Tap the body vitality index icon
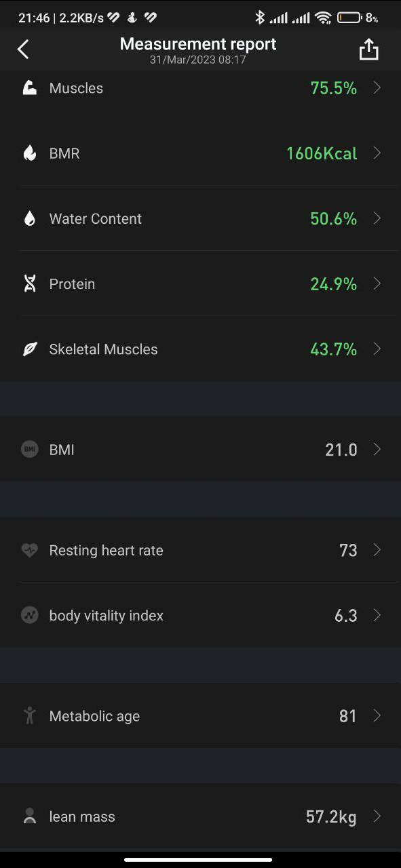The width and height of the screenshot is (401, 868). [29, 615]
